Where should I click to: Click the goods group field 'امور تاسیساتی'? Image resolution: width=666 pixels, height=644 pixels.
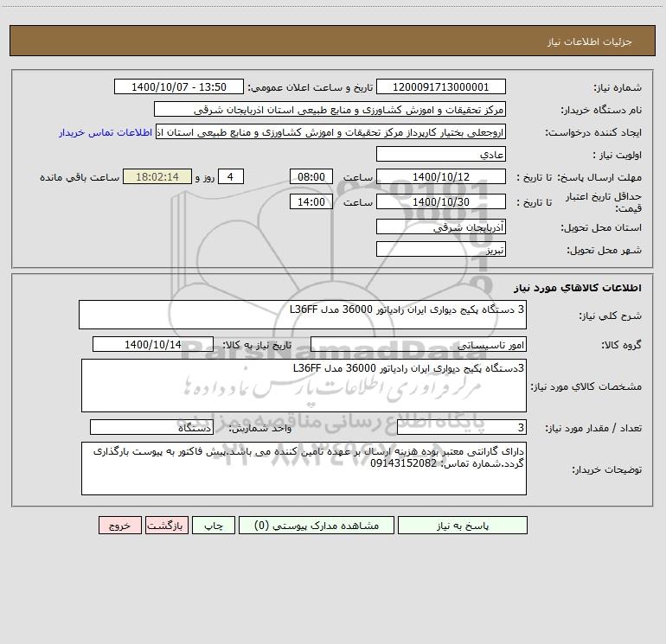tap(419, 344)
